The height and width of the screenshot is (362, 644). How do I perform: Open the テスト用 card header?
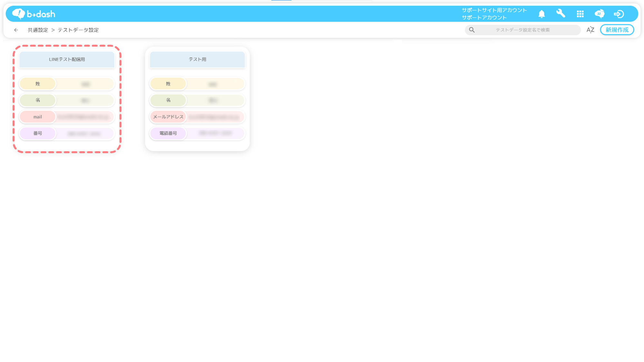[x=197, y=60]
